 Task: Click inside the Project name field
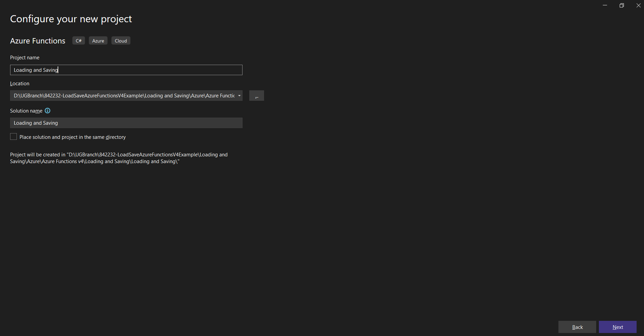pos(126,70)
